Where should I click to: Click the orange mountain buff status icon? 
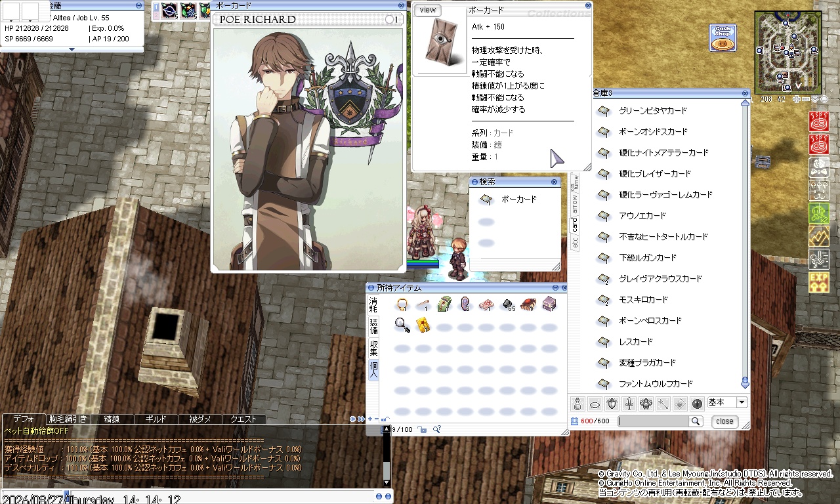(819, 236)
